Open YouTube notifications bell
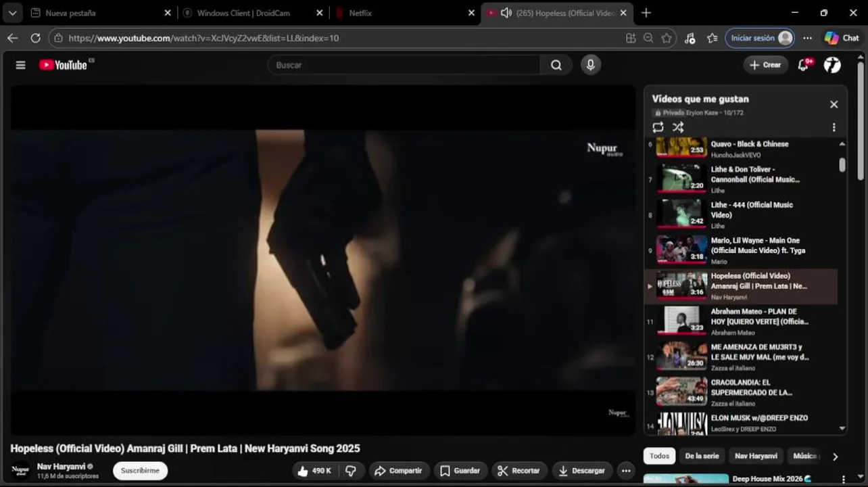This screenshot has height=487, width=868. pyautogui.click(x=803, y=65)
